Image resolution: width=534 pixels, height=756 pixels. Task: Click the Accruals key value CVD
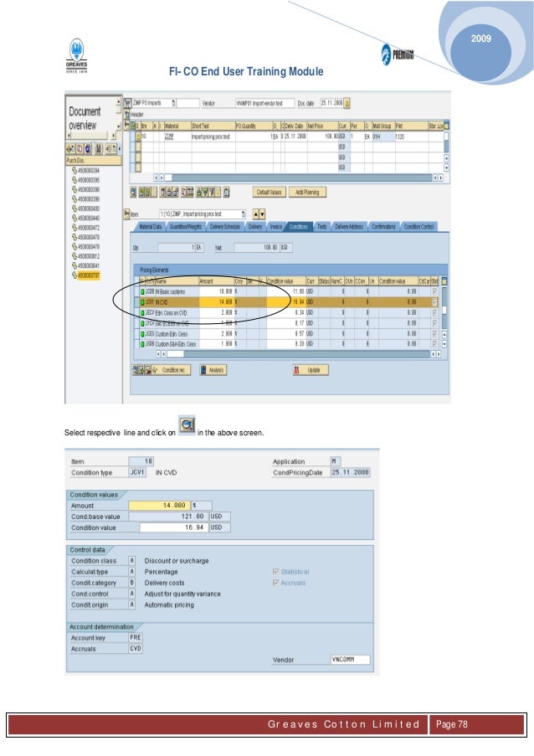tap(136, 649)
